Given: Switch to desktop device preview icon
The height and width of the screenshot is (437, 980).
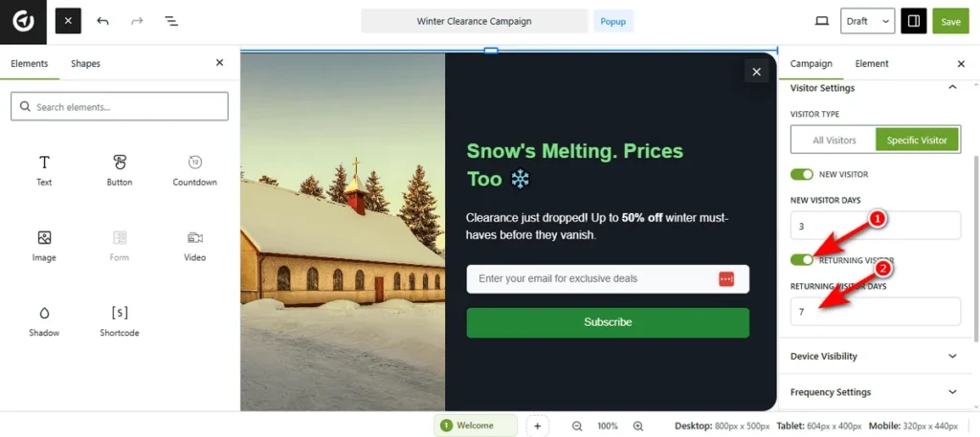Looking at the screenshot, I should pyautogui.click(x=821, y=21).
